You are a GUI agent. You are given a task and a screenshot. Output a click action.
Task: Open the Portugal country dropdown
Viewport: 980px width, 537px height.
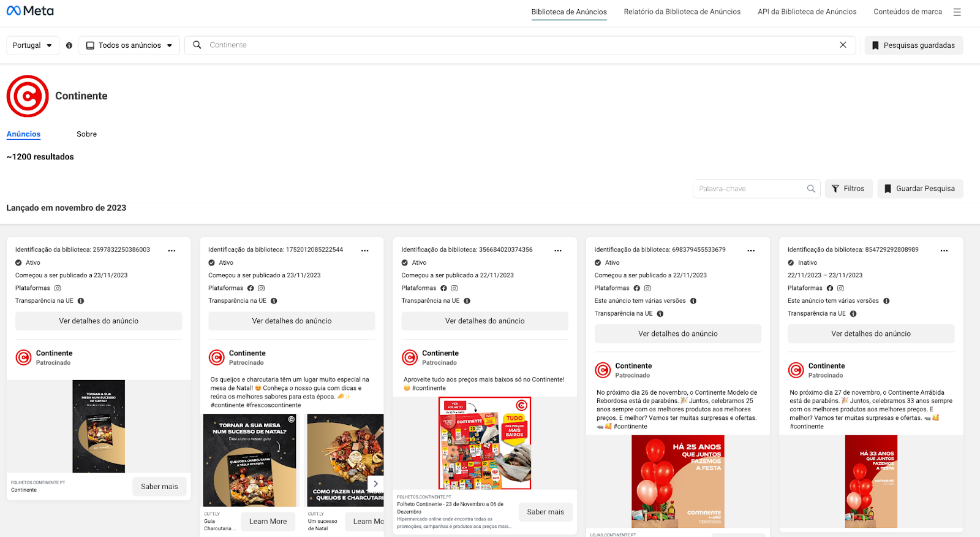pyautogui.click(x=33, y=45)
